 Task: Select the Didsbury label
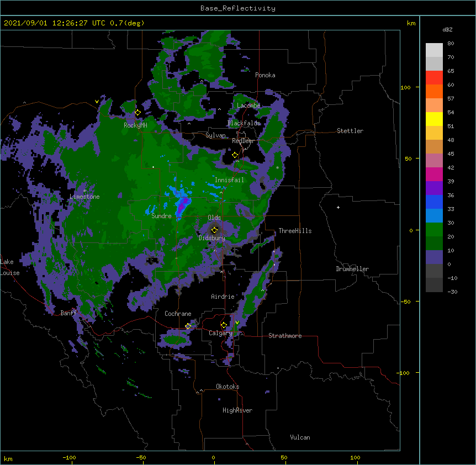coord(212,238)
